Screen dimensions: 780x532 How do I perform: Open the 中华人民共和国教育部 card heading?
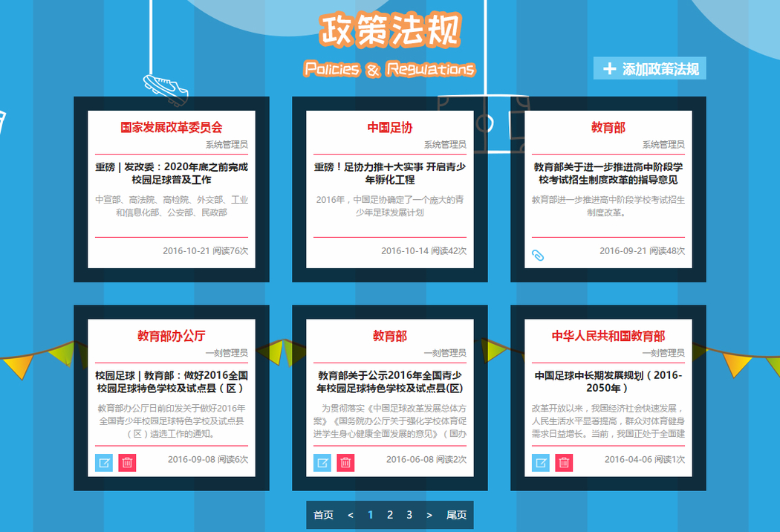coord(608,336)
